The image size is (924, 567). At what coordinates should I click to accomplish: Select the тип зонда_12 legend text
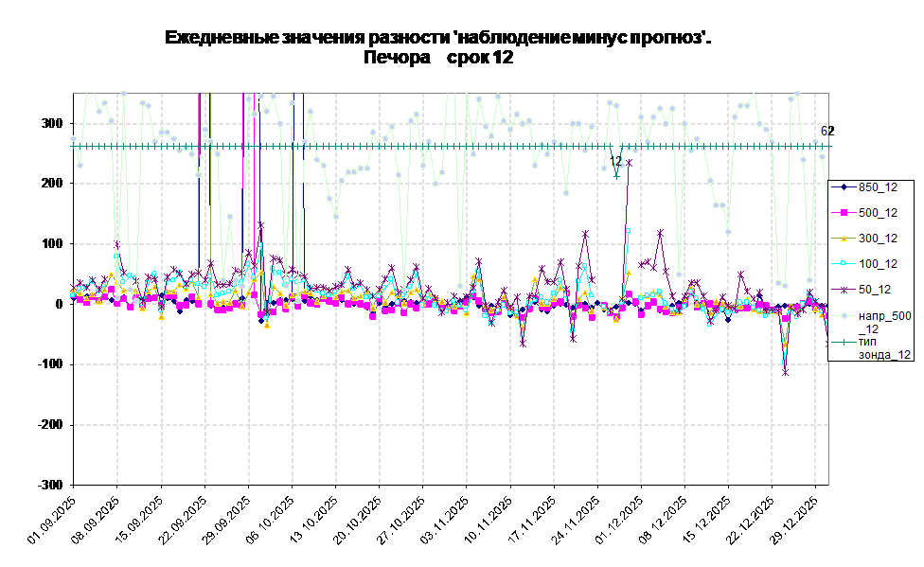pyautogui.click(x=884, y=347)
